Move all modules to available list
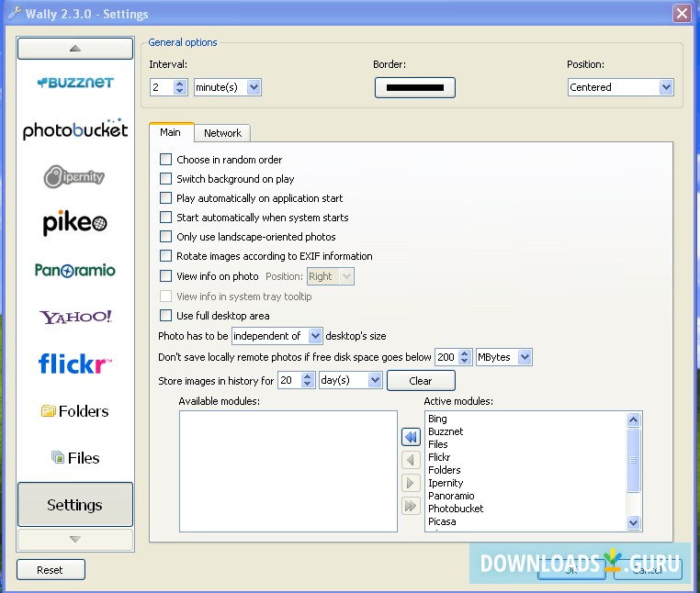 click(411, 437)
